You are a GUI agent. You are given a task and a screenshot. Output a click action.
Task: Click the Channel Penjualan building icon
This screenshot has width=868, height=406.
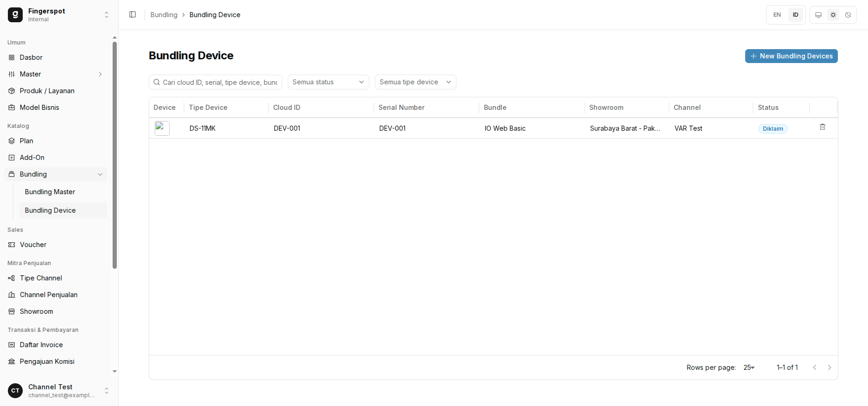[12, 295]
